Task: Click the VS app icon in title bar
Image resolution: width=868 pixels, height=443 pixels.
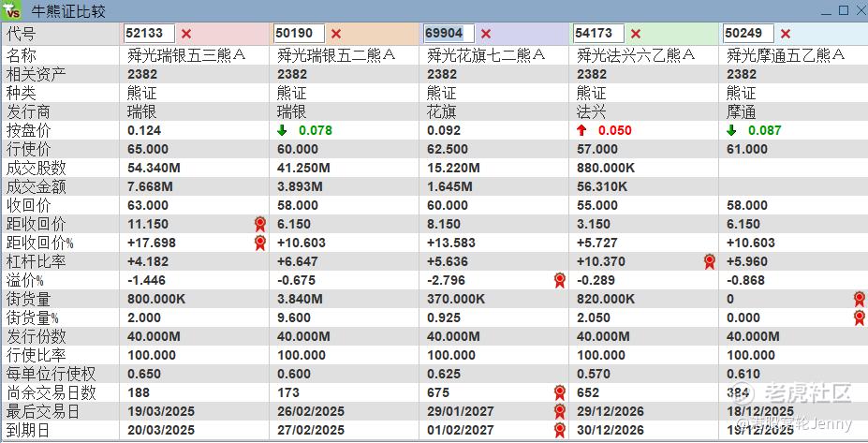Action: point(11,11)
